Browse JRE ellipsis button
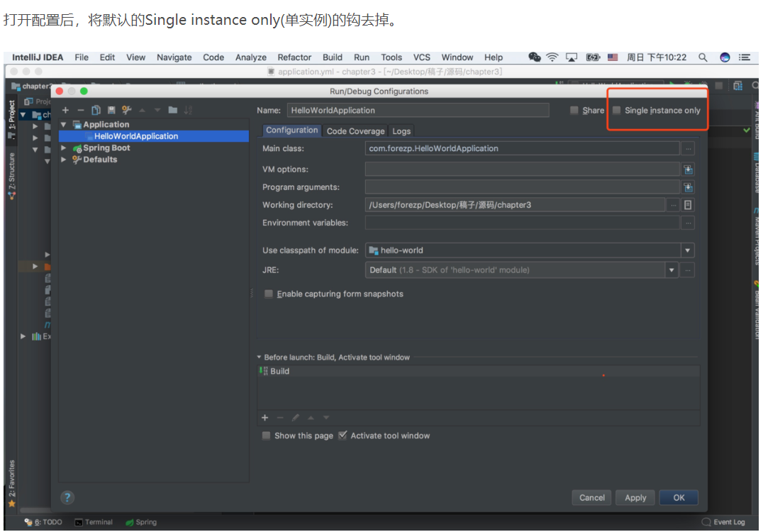 tap(688, 270)
